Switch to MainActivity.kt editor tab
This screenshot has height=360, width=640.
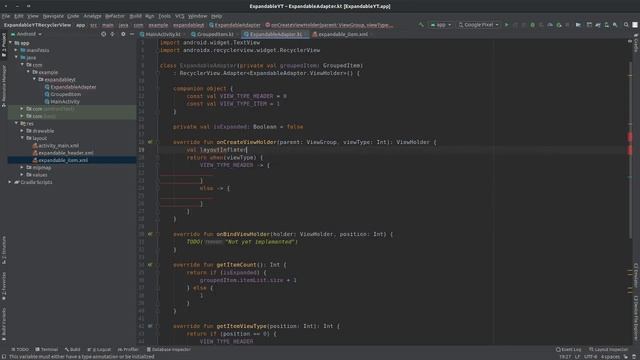click(160, 34)
